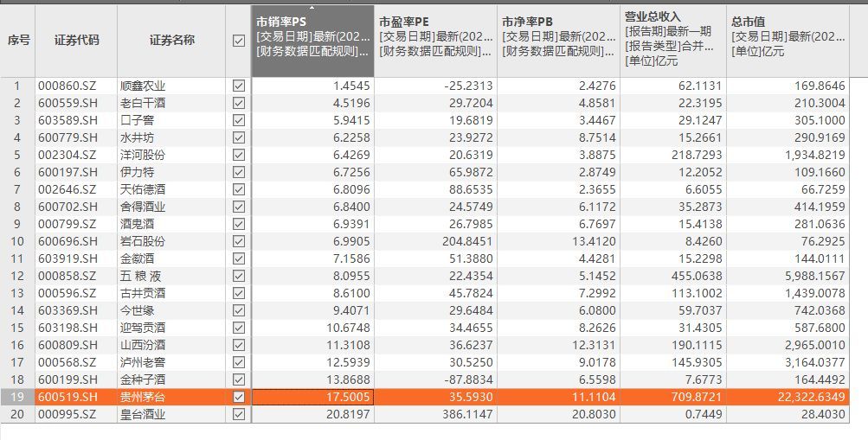Screen dimensions: 868x440
Task: Select the 山西汾酒 name cell
Action: [x=143, y=345]
